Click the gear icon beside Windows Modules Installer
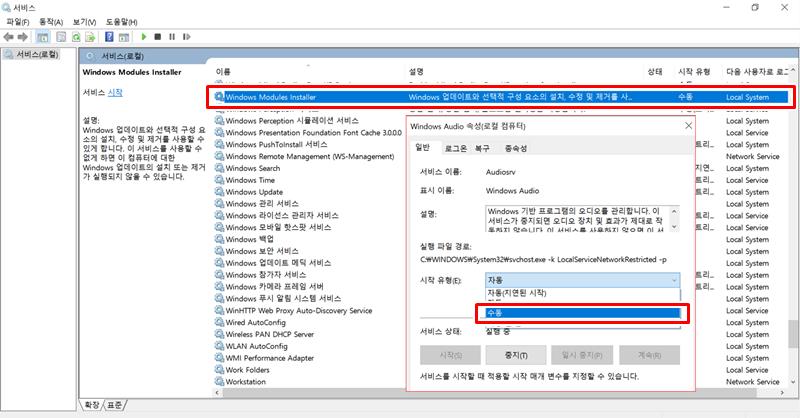Image resolution: width=800 pixels, height=418 pixels. pyautogui.click(x=219, y=97)
